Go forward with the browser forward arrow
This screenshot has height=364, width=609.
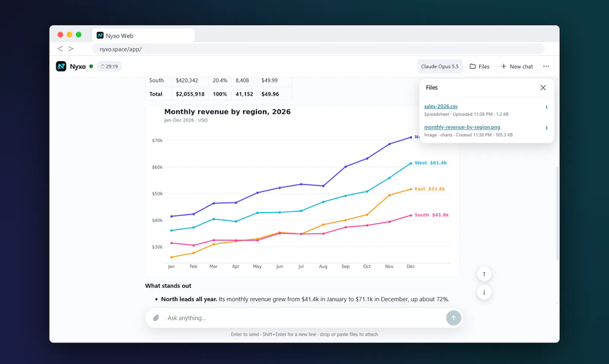pos(71,49)
